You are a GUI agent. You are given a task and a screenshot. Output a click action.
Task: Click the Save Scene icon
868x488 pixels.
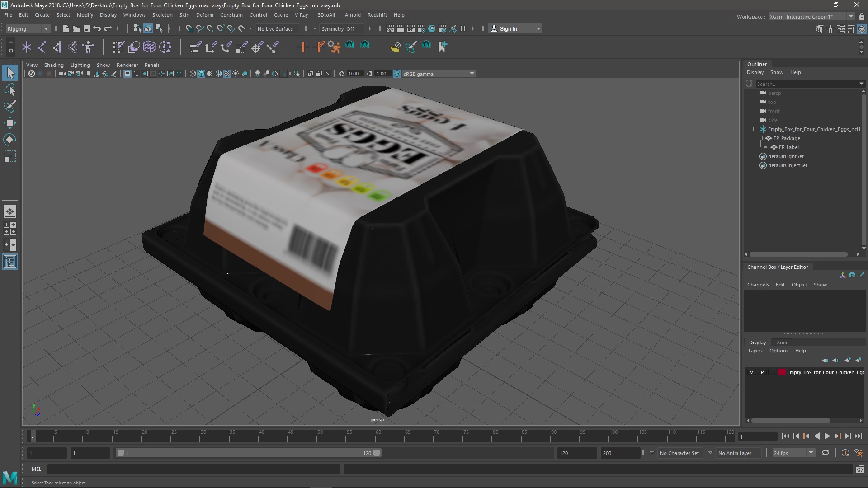(86, 28)
